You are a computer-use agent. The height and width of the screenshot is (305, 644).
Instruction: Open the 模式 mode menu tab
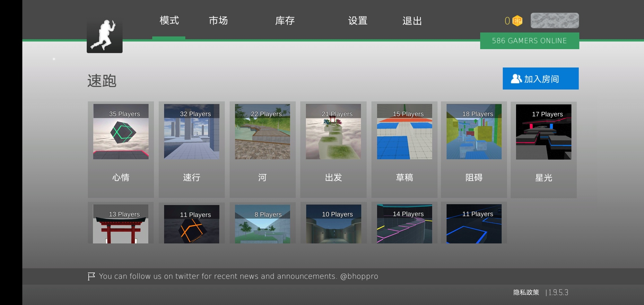point(169,20)
